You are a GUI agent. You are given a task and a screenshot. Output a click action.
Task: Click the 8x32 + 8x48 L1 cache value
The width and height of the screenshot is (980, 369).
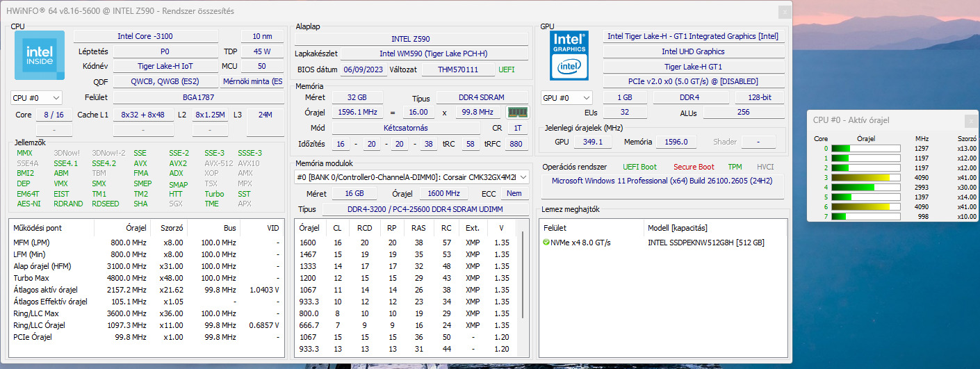click(x=142, y=115)
